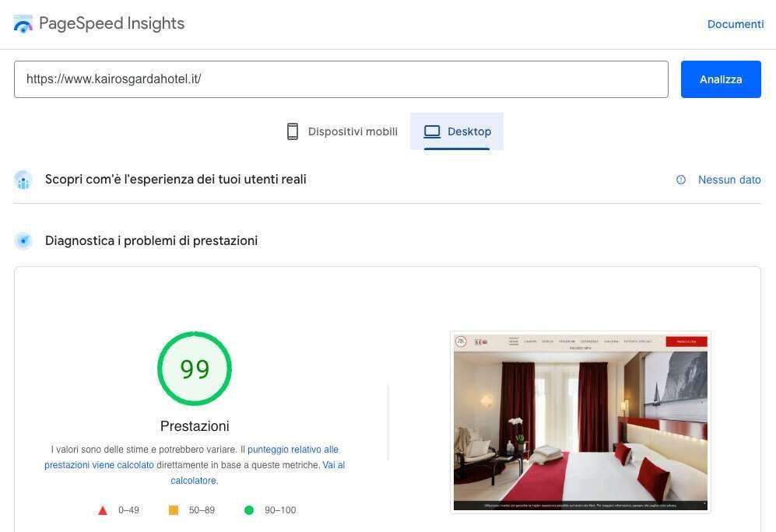The height and width of the screenshot is (532, 776).
Task: Open the Documenti link
Action: [x=735, y=24]
